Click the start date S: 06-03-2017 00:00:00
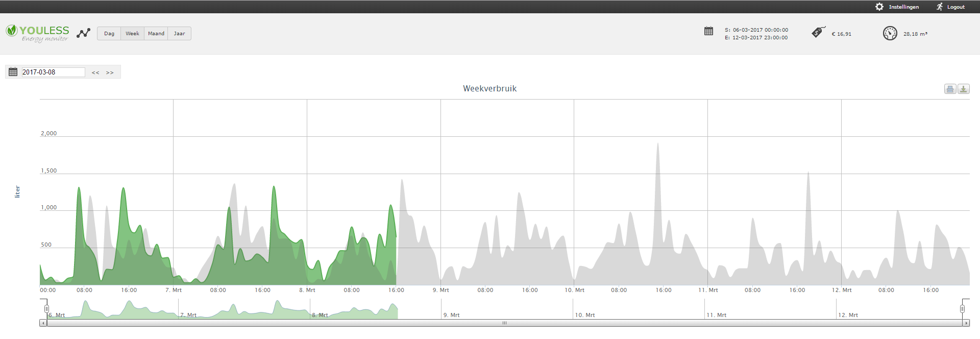The image size is (980, 339). click(756, 30)
